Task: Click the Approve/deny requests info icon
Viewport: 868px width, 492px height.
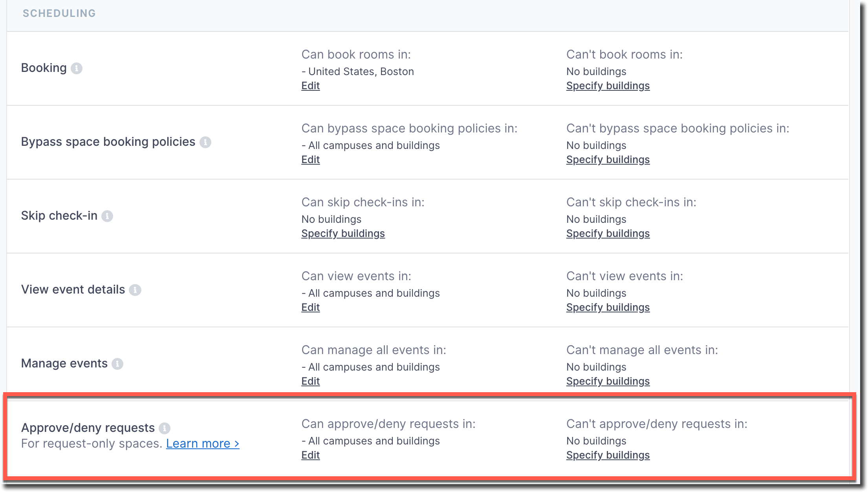Action: [x=165, y=428]
